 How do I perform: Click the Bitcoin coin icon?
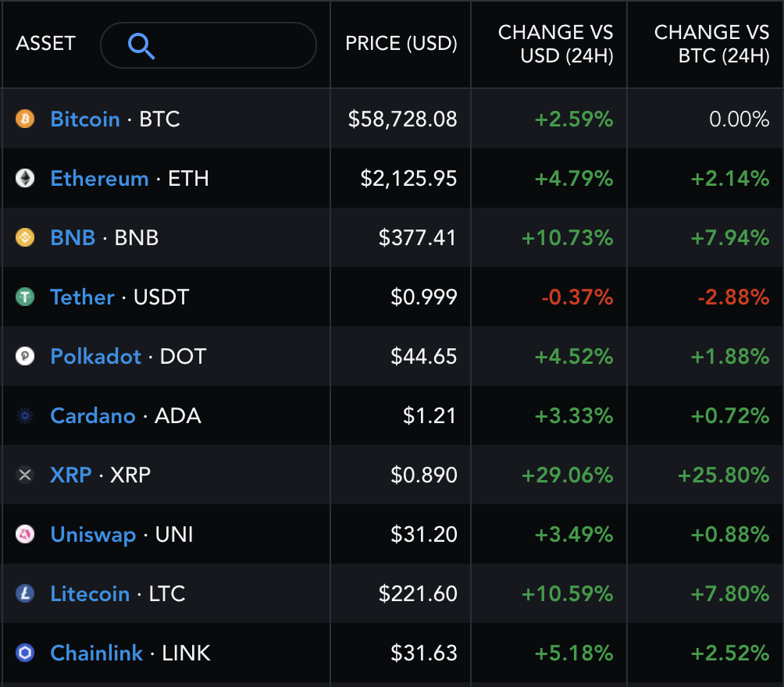click(x=25, y=119)
